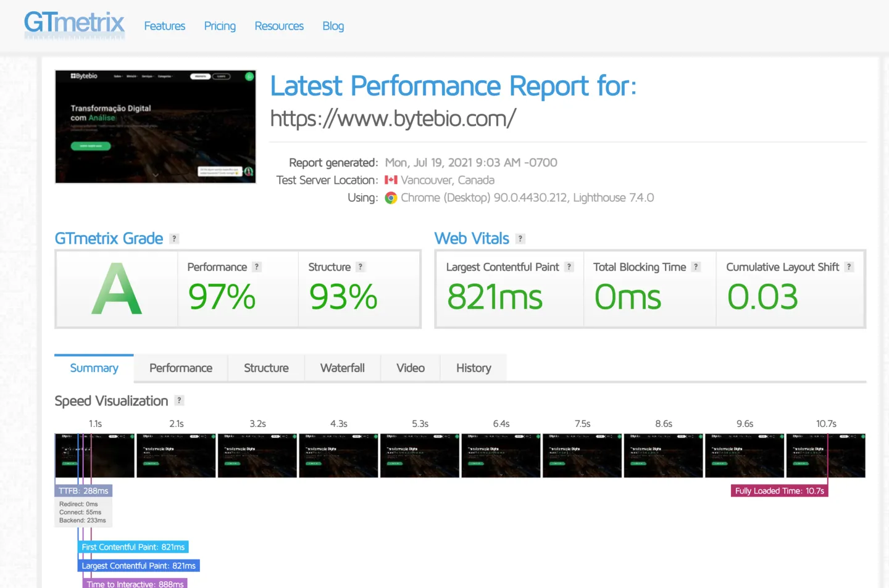Open help icon for Cumulative Layout Shift

tap(849, 267)
